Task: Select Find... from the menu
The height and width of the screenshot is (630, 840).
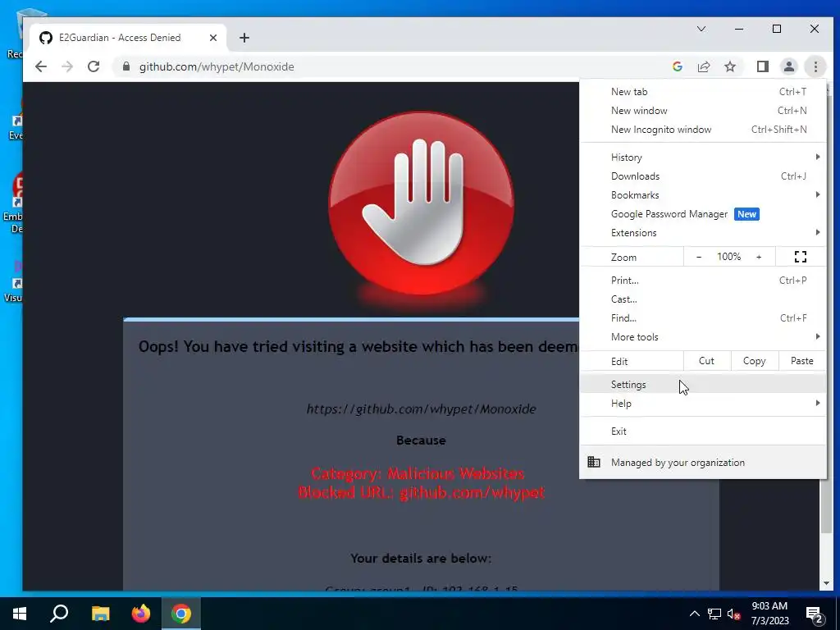Action: tap(703, 317)
